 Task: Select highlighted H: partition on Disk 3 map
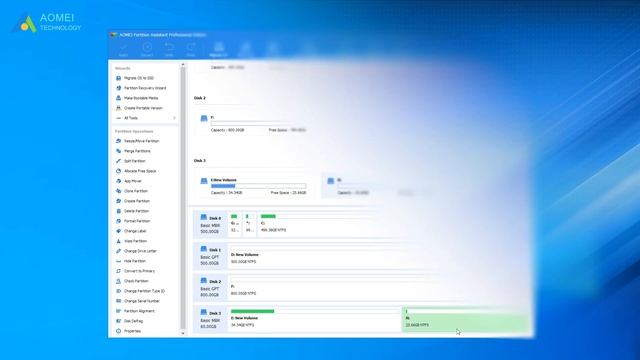[467, 319]
